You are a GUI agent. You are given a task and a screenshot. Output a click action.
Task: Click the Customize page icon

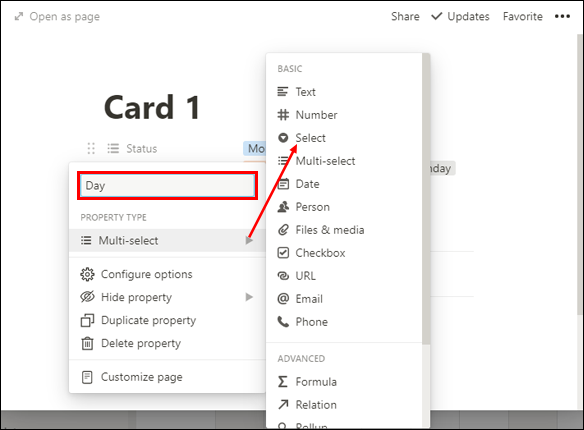click(x=87, y=377)
